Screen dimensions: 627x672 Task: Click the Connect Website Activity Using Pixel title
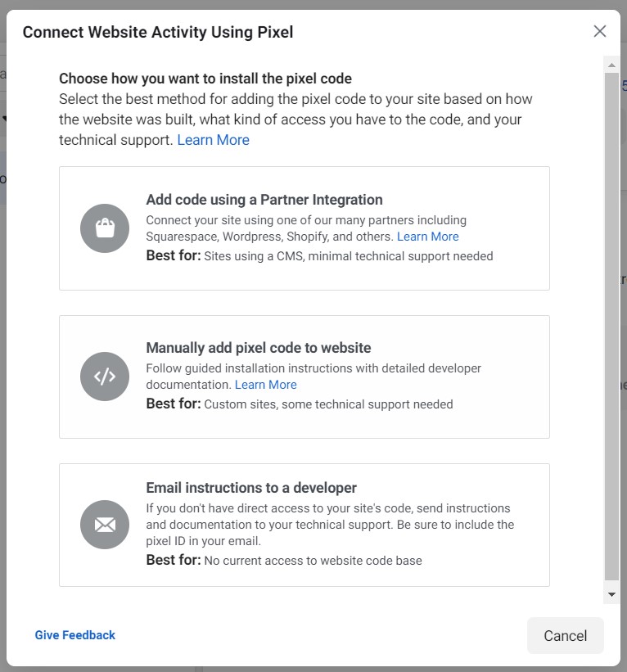pos(158,32)
